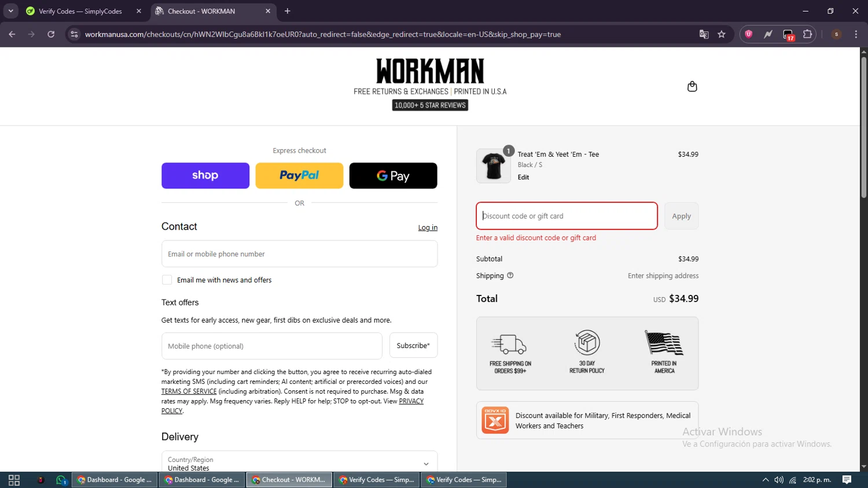The width and height of the screenshot is (868, 488).
Task: Focus the Mobile phone (optional) field
Action: 271,346
